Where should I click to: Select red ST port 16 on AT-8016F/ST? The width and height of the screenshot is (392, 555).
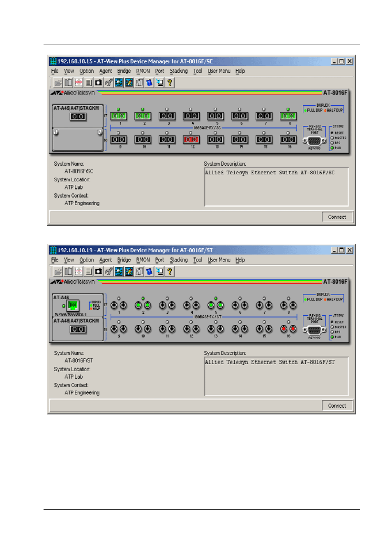288,329
